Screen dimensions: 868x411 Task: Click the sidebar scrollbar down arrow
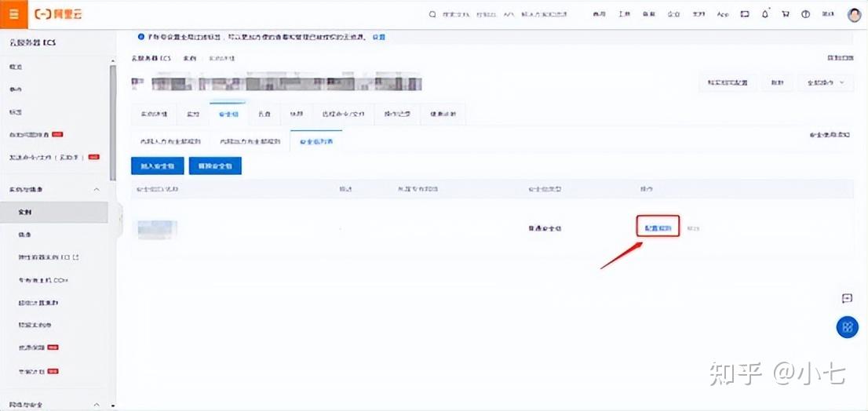pyautogui.click(x=113, y=406)
